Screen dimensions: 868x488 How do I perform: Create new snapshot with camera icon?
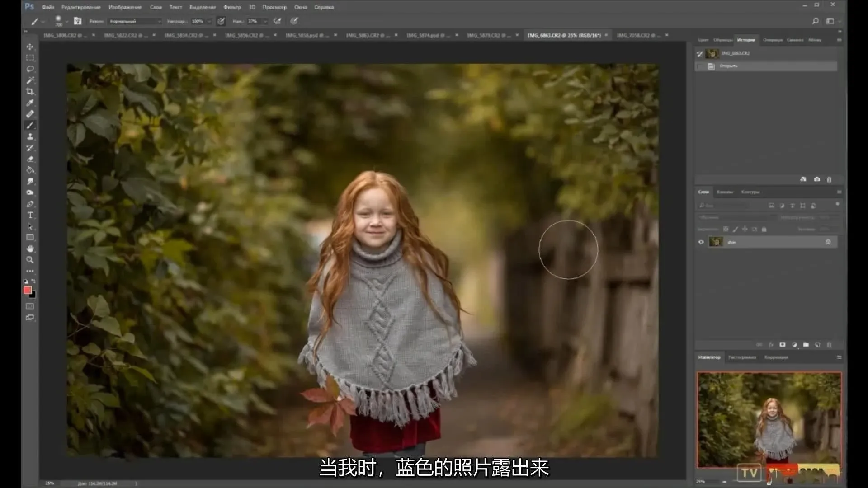point(816,179)
